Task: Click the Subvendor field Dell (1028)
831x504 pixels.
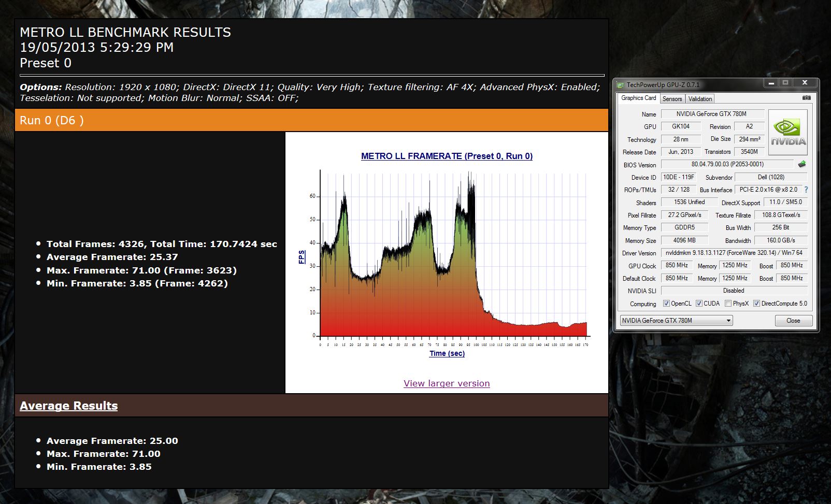Action: [x=771, y=177]
